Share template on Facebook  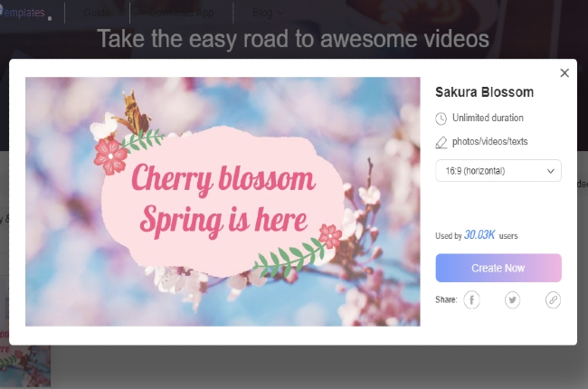(x=471, y=299)
